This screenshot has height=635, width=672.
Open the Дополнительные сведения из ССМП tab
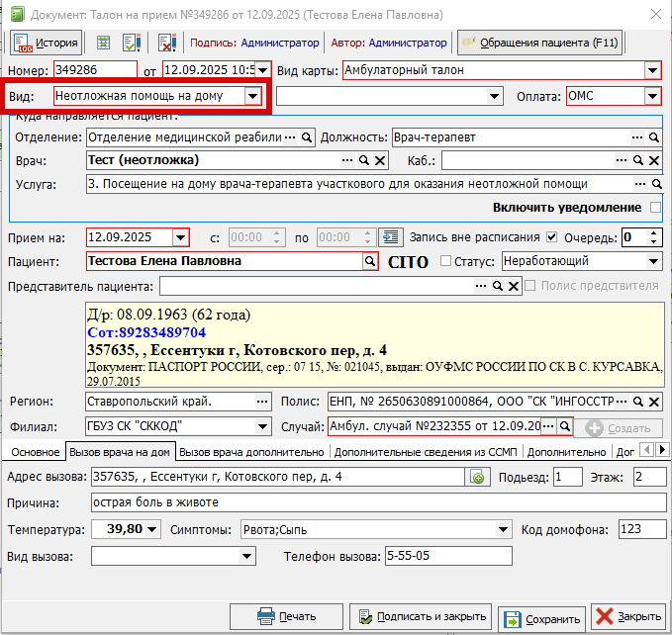pos(426,452)
